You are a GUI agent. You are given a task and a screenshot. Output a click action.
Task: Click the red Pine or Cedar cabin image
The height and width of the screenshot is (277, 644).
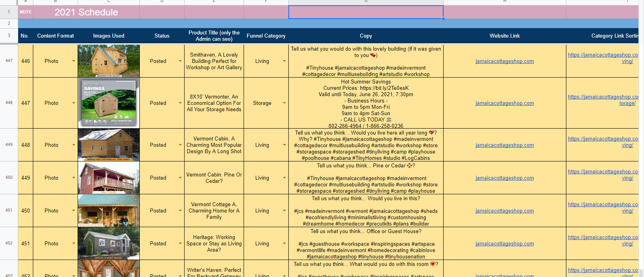coord(109,178)
